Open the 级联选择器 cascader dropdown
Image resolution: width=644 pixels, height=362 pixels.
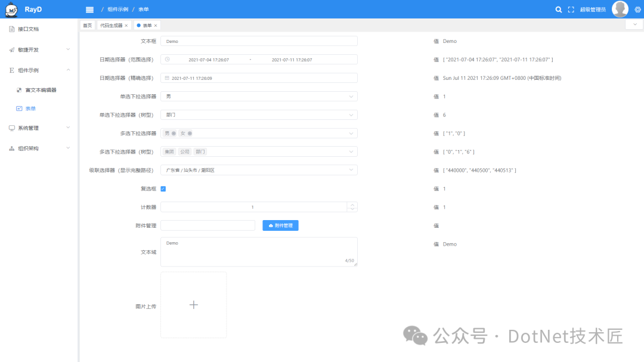(x=259, y=170)
